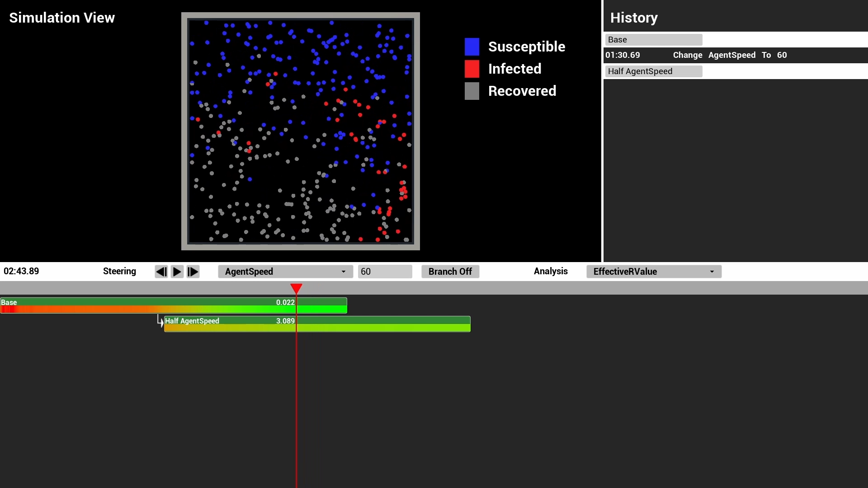Screen dimensions: 868x488
Task: Open the AgentSpeed parameter dropdown
Action: pos(285,272)
